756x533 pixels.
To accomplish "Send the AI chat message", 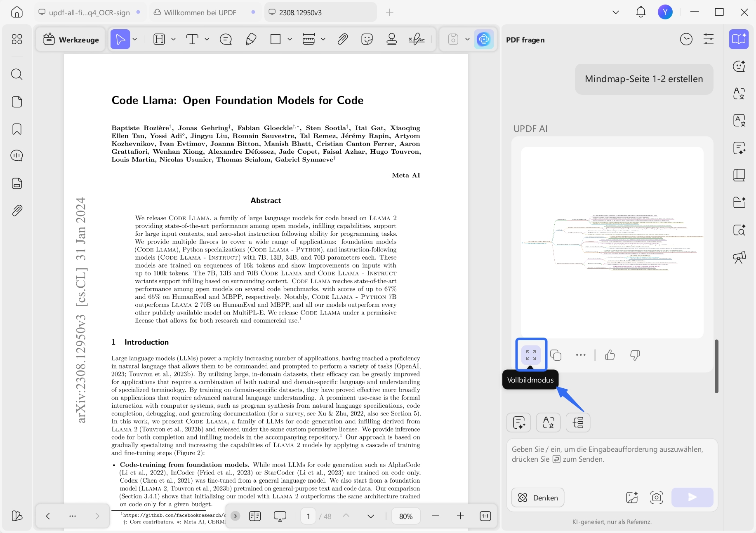I will (692, 498).
